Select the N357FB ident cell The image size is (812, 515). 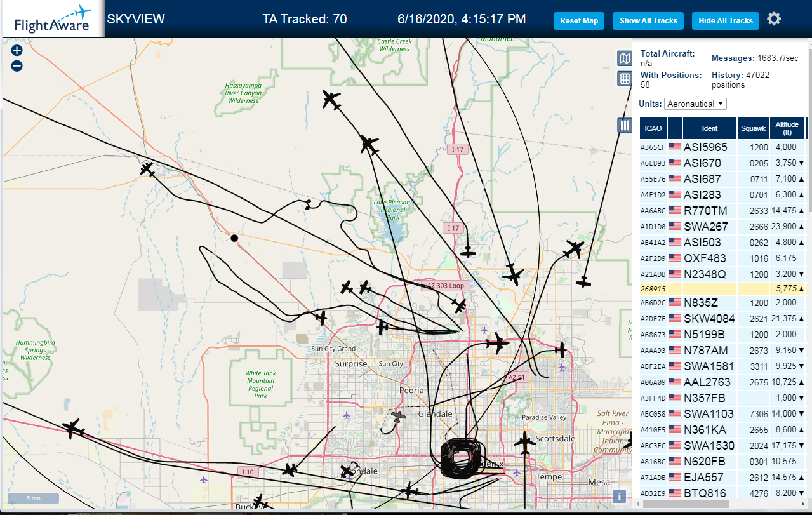[x=710, y=398]
